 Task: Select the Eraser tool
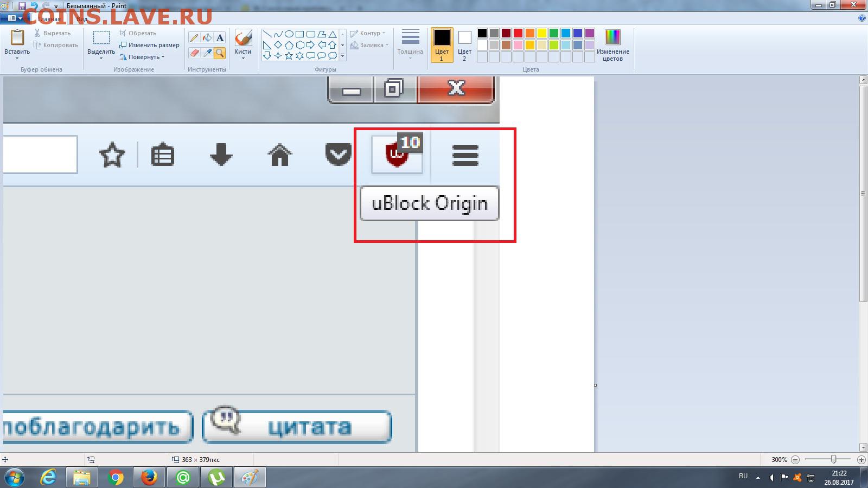(x=194, y=53)
